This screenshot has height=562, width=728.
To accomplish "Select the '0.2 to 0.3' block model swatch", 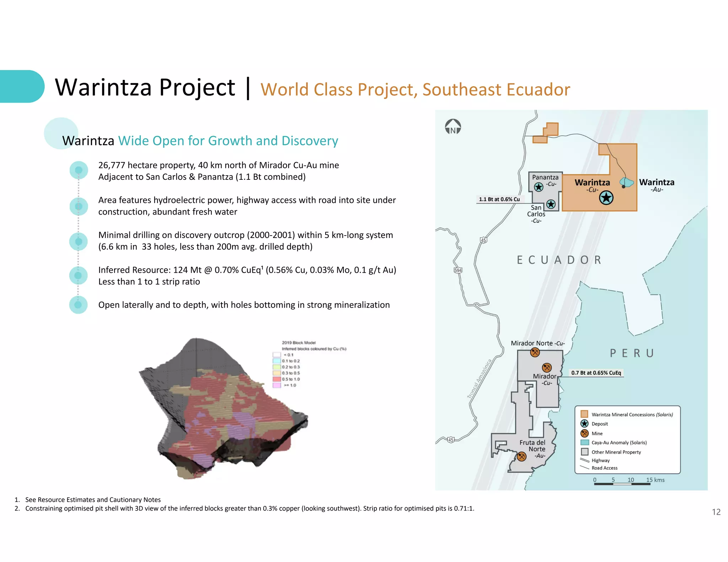I will click(x=277, y=367).
